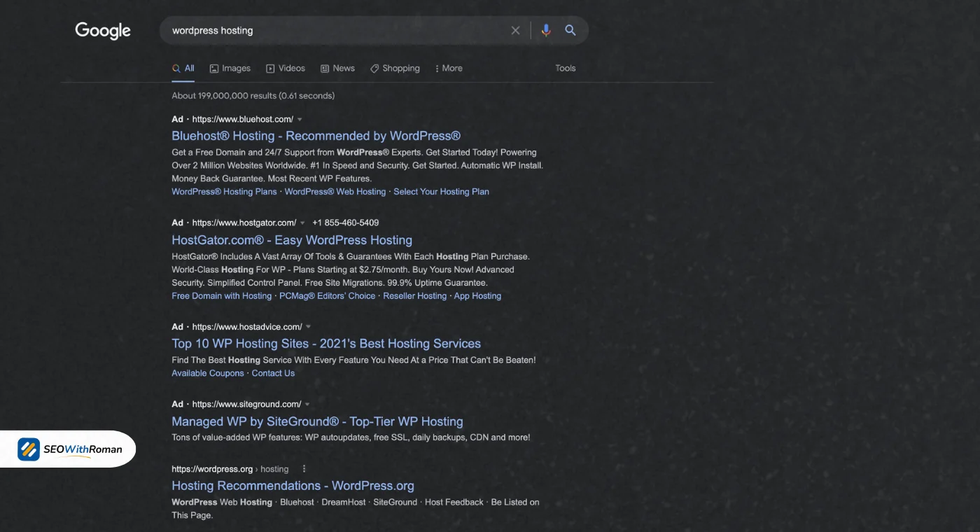Open the Tools search options
The height and width of the screenshot is (532, 980).
coord(566,69)
